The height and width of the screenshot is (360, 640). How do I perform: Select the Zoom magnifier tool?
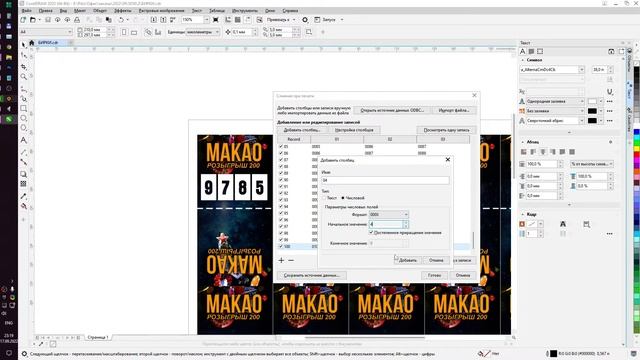click(24, 77)
